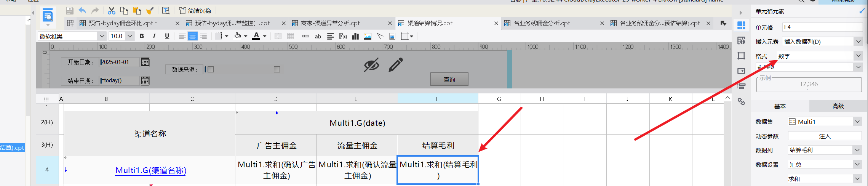Insert a sub-report element
The image size is (868, 186).
[392, 36]
